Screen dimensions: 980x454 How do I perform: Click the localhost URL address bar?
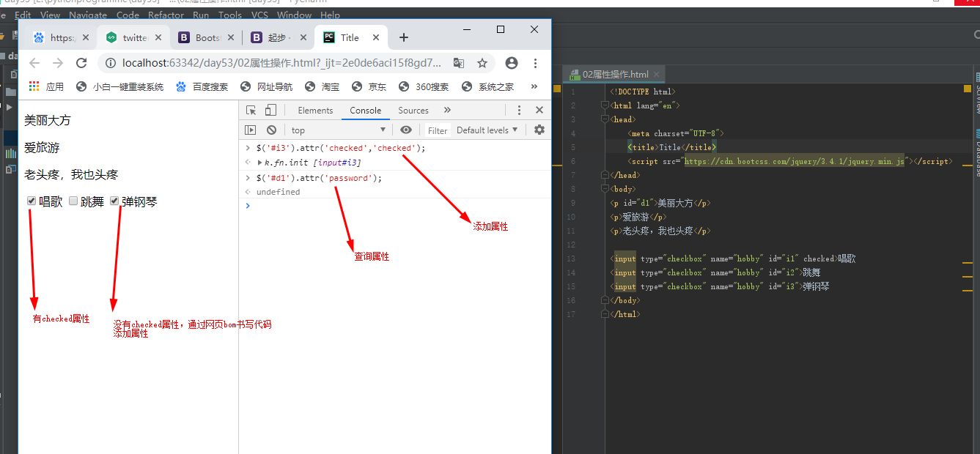pyautogui.click(x=282, y=63)
